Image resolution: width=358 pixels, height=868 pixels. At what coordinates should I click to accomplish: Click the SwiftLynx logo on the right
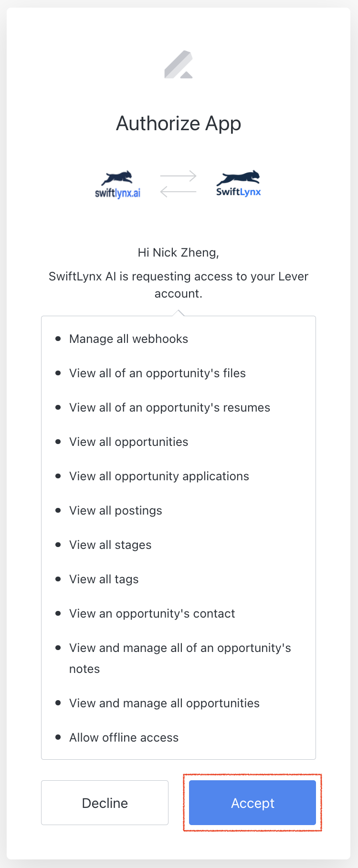click(238, 183)
